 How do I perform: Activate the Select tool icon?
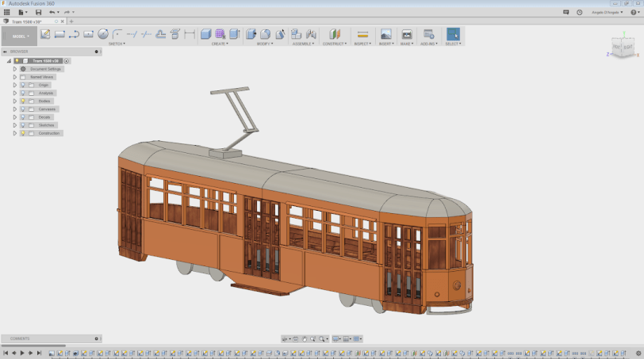pos(453,34)
